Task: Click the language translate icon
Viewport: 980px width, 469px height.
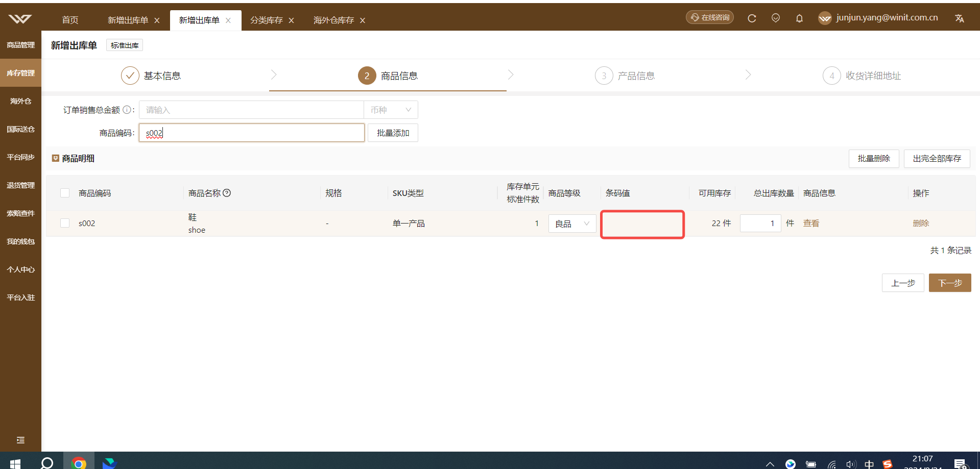Action: 960,18
